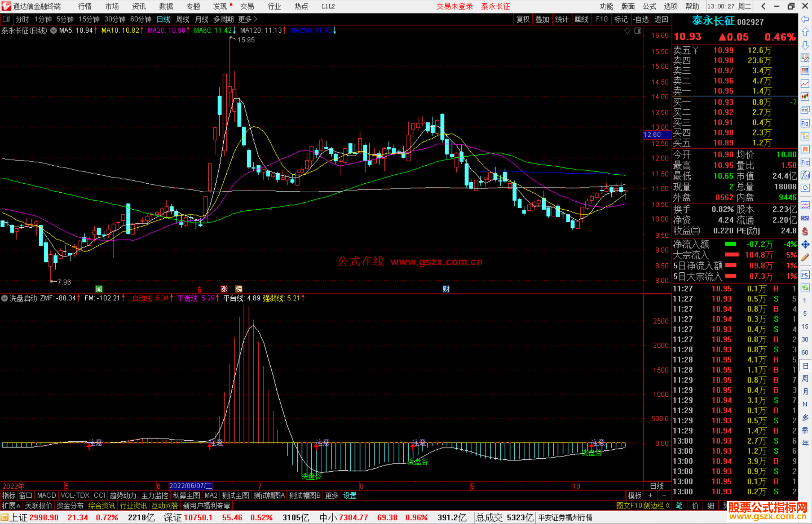Select the 月 monthly period in right sidebar
Viewport: 812px width, 524px height.
coord(805,392)
